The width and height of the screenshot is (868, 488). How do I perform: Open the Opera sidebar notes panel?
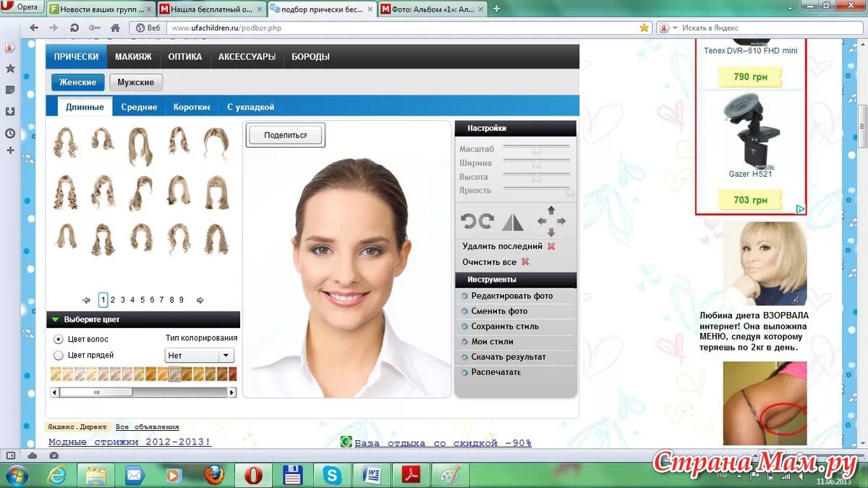(x=10, y=90)
